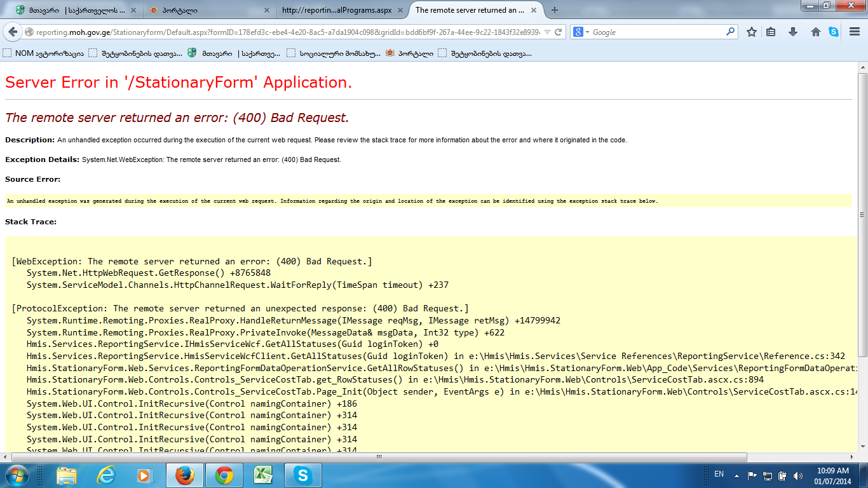This screenshot has height=488, width=868.
Task: Click the Skype toolbar extension icon
Action: (833, 32)
